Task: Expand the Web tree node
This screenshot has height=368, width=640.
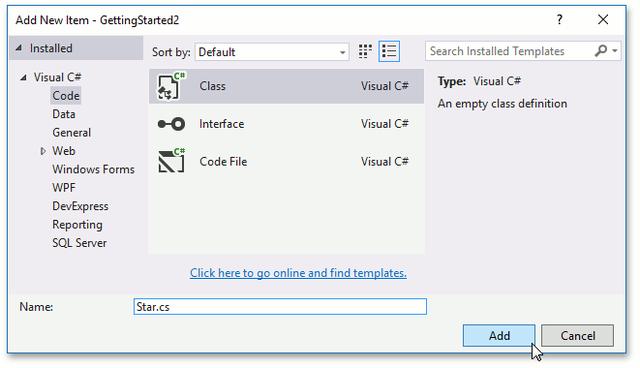Action: 43,151
